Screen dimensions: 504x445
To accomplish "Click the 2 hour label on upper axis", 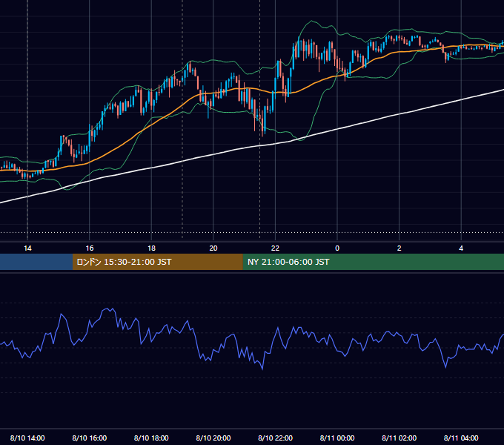I will coord(399,248).
